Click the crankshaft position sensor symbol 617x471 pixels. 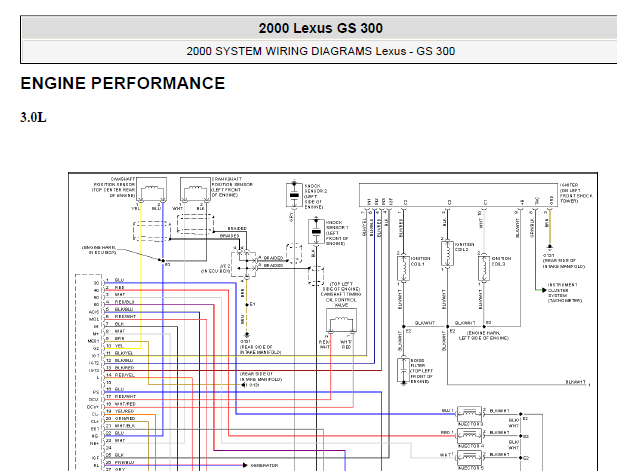(195, 190)
